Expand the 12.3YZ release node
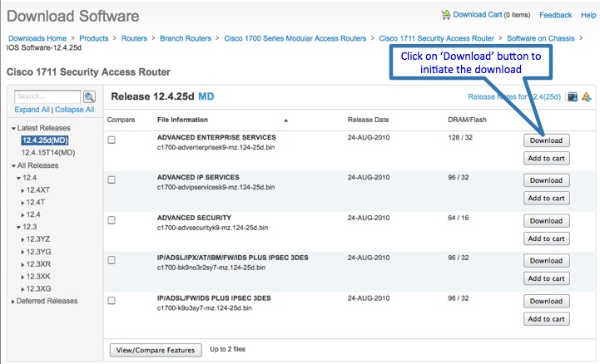 coord(22,239)
